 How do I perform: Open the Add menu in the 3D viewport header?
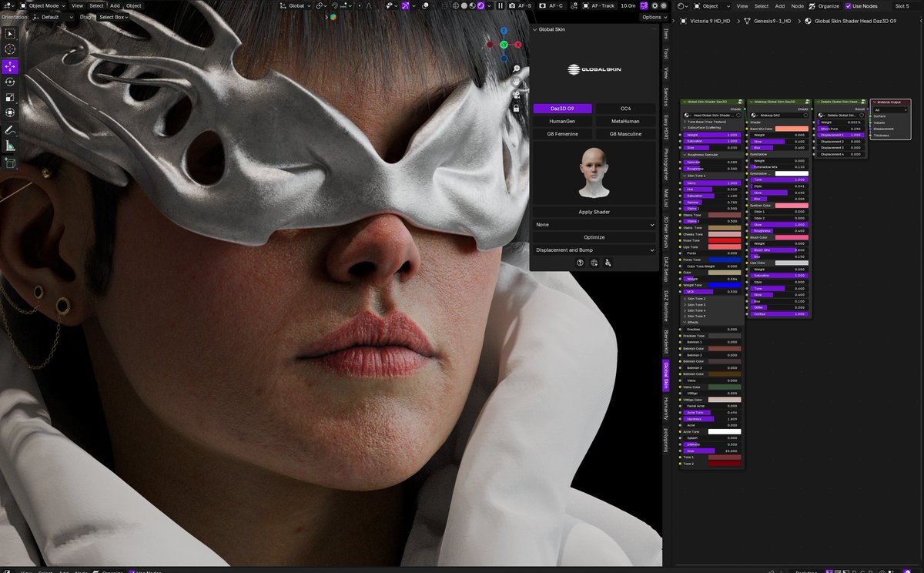[115, 5]
